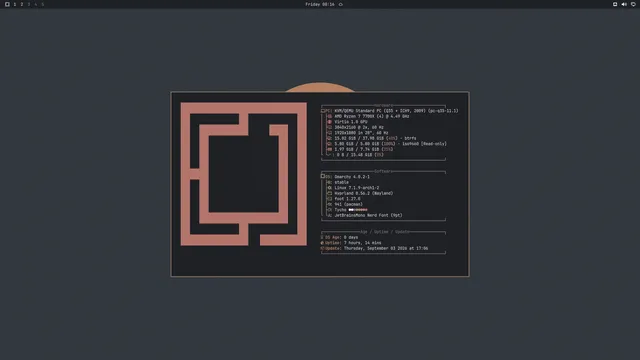Click the GPU icon beside Virtio 1.0 GPU
640x360 pixels.
pyautogui.click(x=330, y=122)
